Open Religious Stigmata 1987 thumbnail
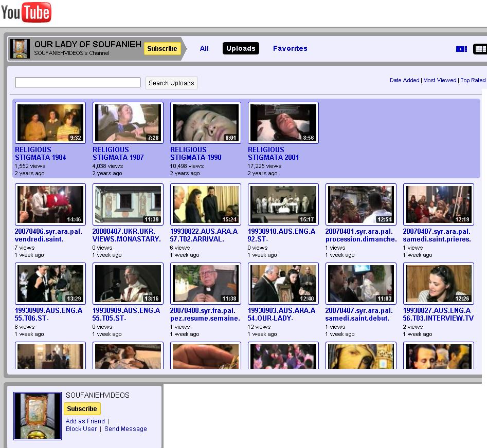487x448 pixels. (128, 123)
